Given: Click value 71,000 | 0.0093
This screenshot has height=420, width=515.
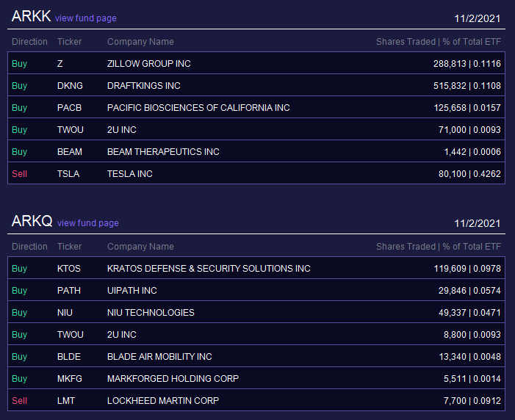Looking at the screenshot, I should pos(469,130).
